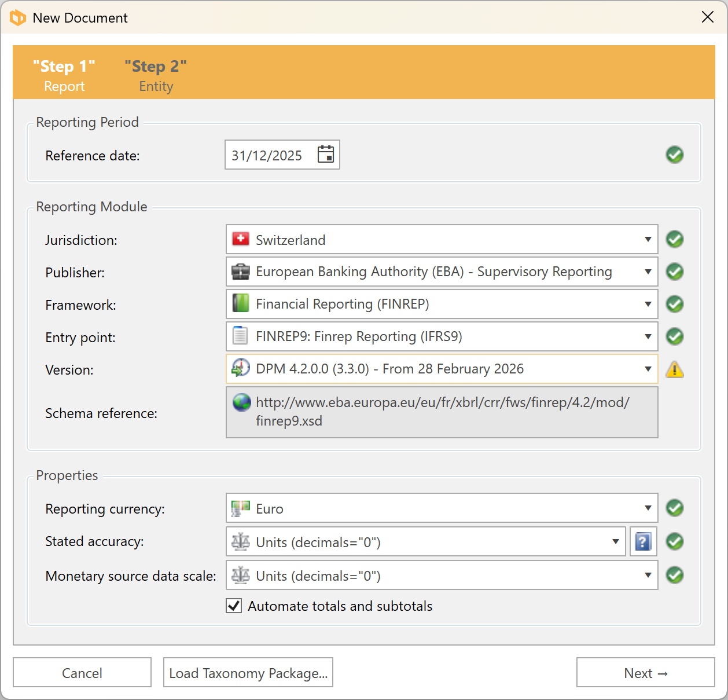
Task: Open the calendar picker for reference date
Action: pos(326,155)
